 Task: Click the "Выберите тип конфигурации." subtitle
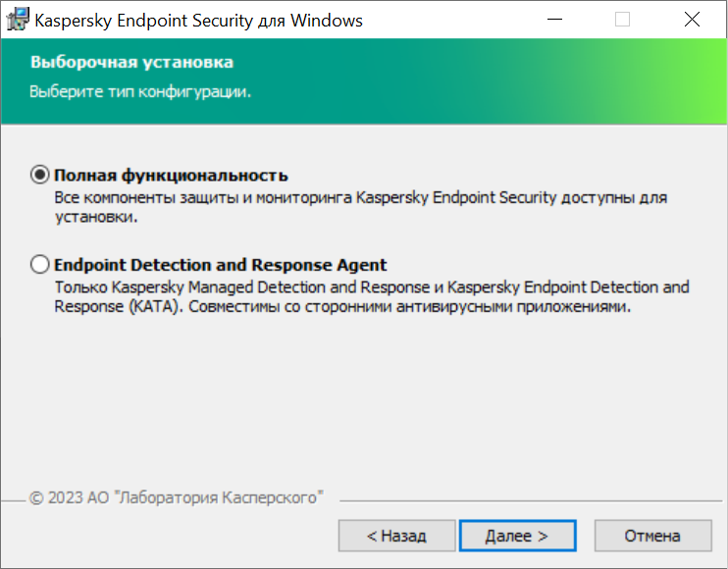[x=140, y=93]
